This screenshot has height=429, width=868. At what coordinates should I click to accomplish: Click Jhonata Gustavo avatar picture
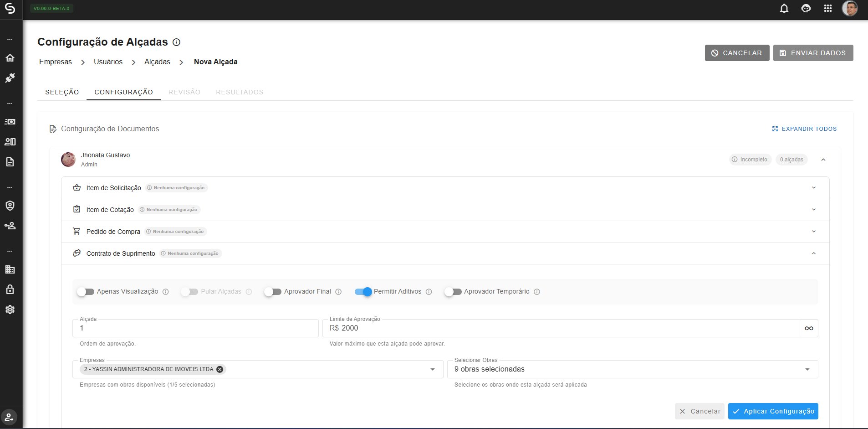click(x=68, y=160)
